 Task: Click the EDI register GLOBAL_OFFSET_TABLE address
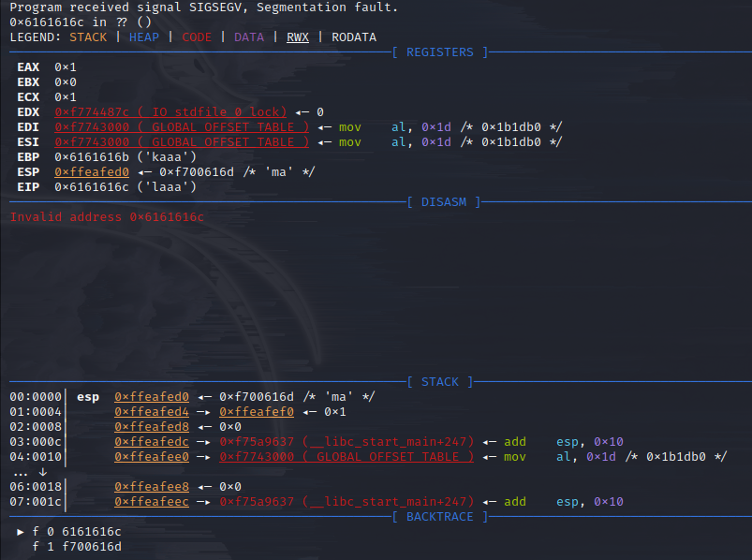click(x=182, y=127)
